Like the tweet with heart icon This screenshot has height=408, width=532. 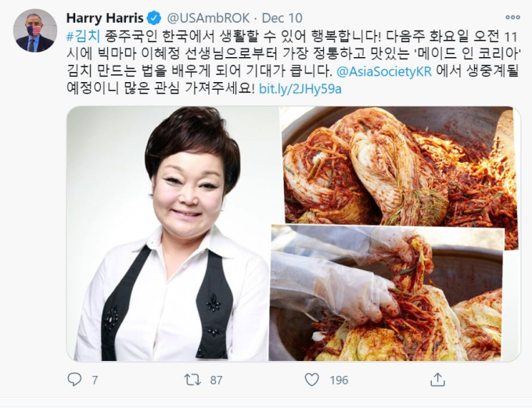(x=312, y=380)
